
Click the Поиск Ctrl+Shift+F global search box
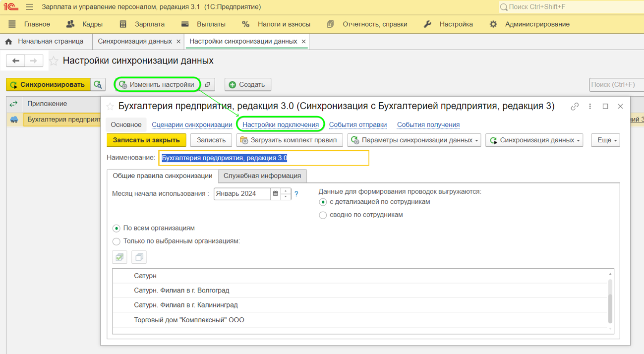point(571,7)
